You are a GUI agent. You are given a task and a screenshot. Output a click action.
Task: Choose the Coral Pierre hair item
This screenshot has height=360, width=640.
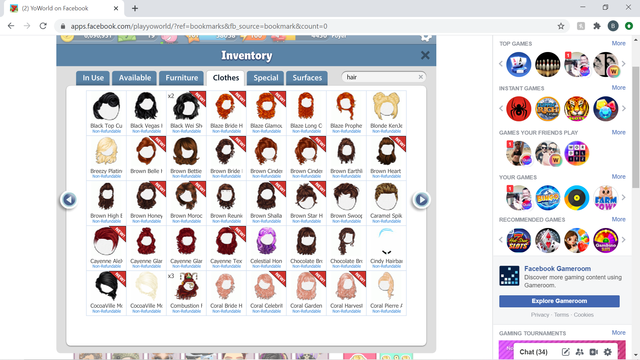coord(387,292)
